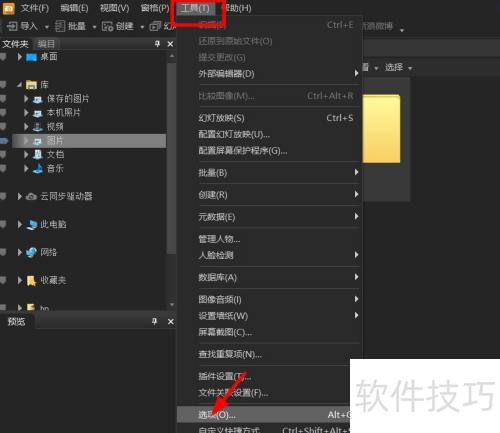Collapse the 库 tree node
Screen dimensions: 500x433
coord(19,85)
